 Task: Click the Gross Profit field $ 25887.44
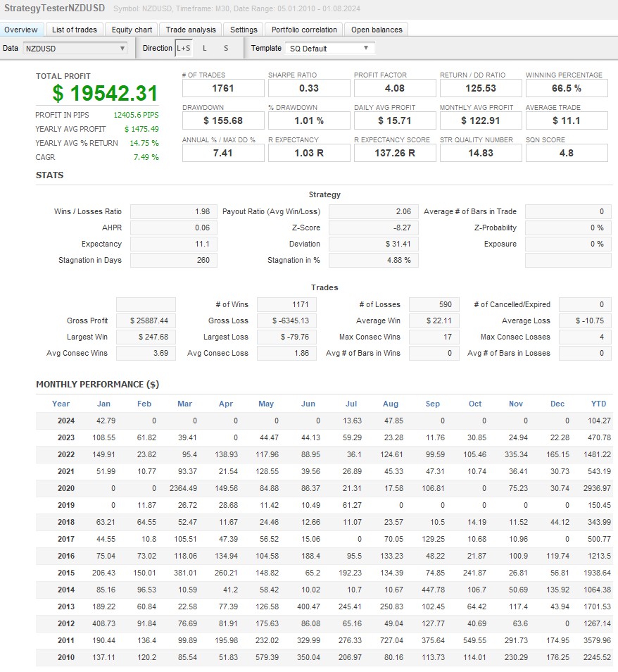point(146,321)
